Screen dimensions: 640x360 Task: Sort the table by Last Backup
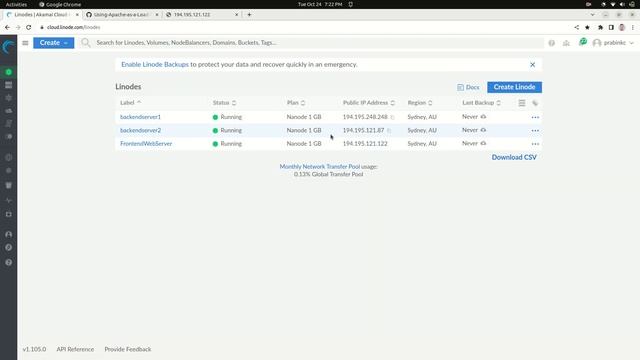pos(482,102)
